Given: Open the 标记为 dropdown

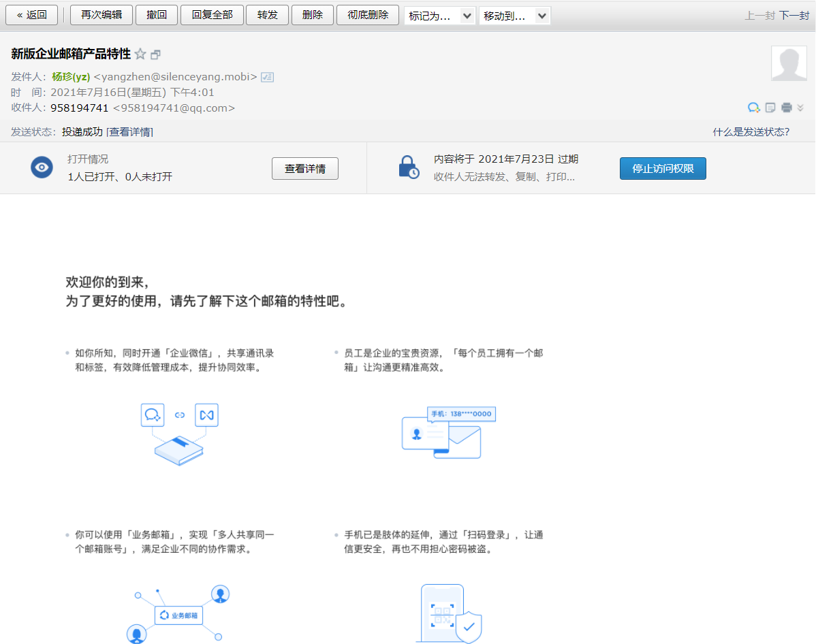Looking at the screenshot, I should click(439, 16).
